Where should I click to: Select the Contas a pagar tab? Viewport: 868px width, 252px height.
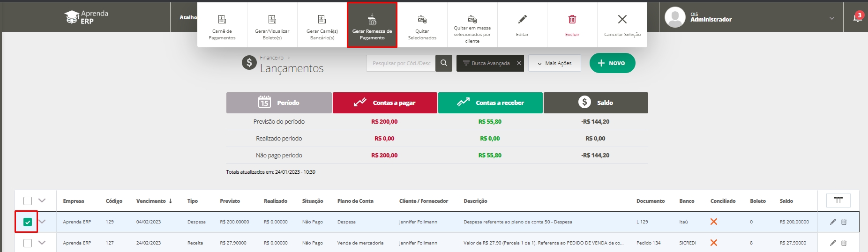coord(385,103)
